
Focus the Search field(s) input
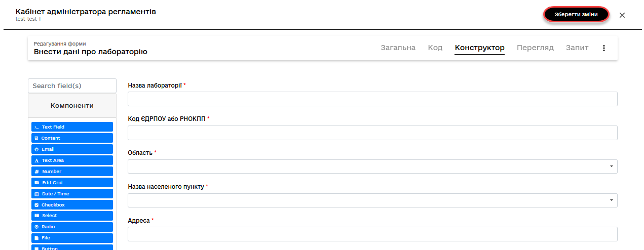72,86
